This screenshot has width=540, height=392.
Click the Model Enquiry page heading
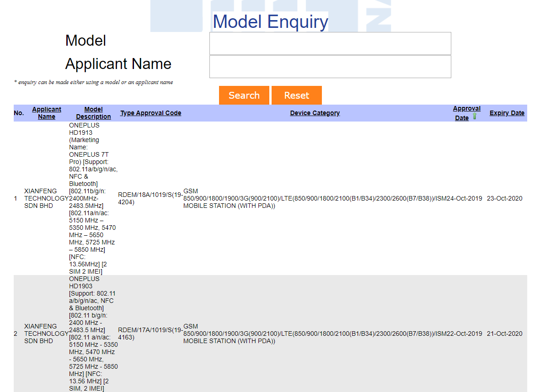pos(270,21)
